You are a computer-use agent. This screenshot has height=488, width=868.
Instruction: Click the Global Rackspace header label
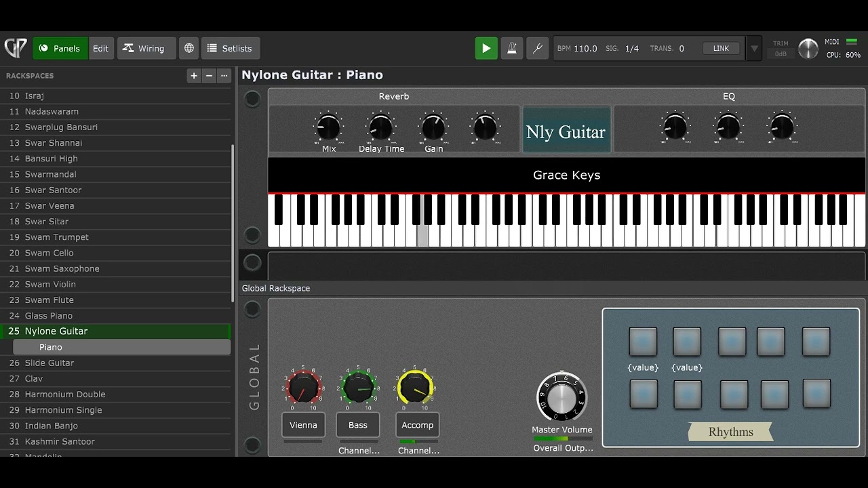tap(276, 288)
